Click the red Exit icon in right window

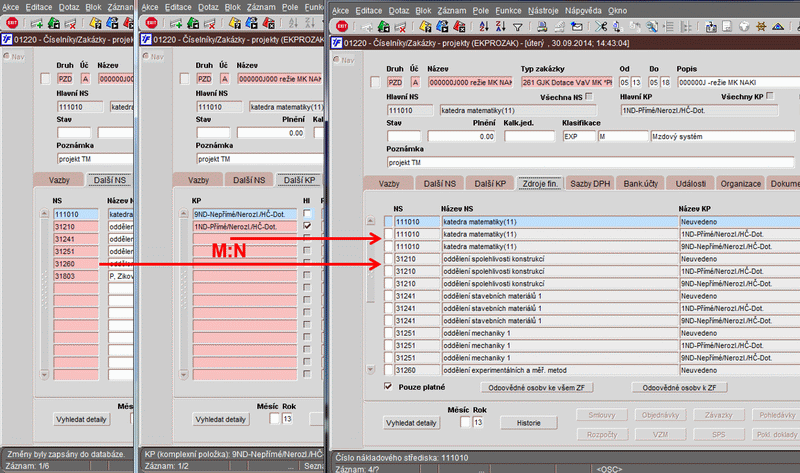342,26
